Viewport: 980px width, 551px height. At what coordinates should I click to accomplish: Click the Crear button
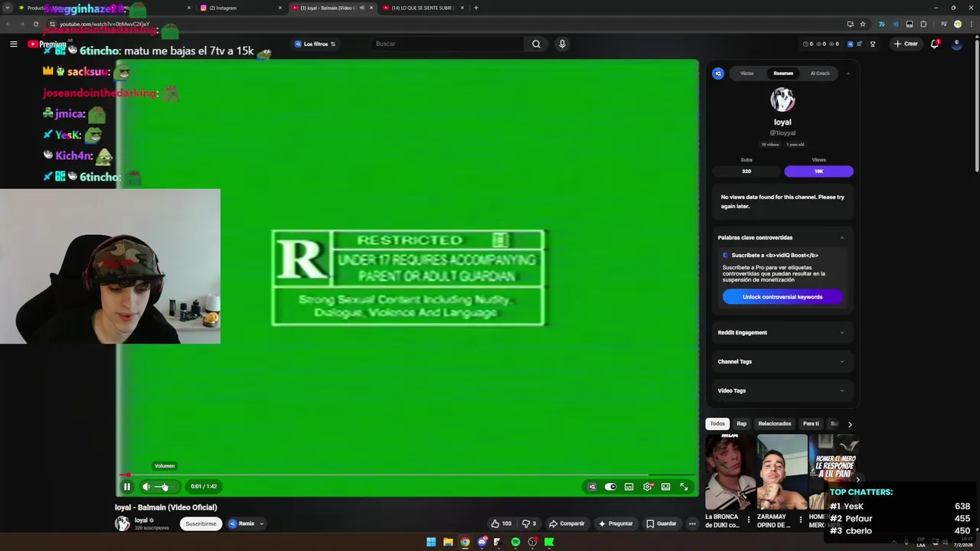tap(906, 44)
